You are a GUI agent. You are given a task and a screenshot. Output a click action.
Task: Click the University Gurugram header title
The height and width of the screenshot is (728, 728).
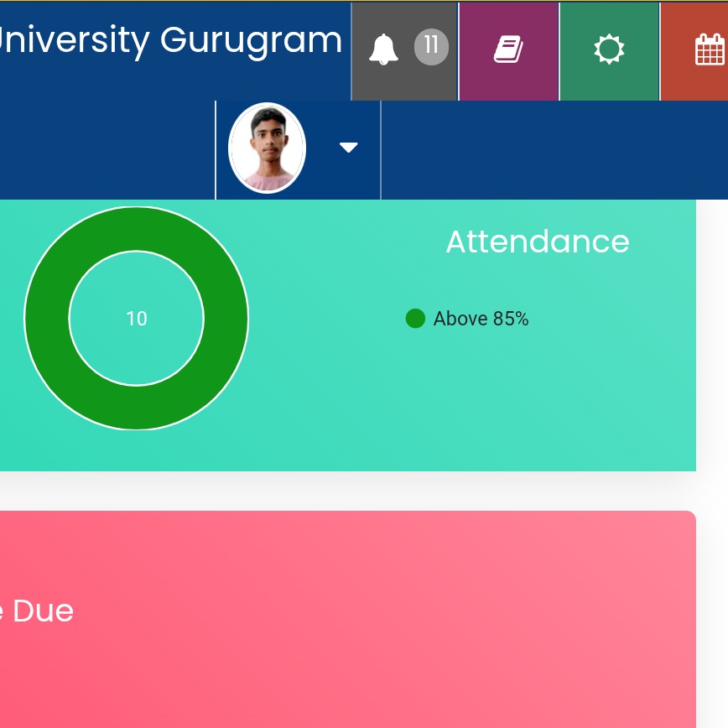point(171,40)
